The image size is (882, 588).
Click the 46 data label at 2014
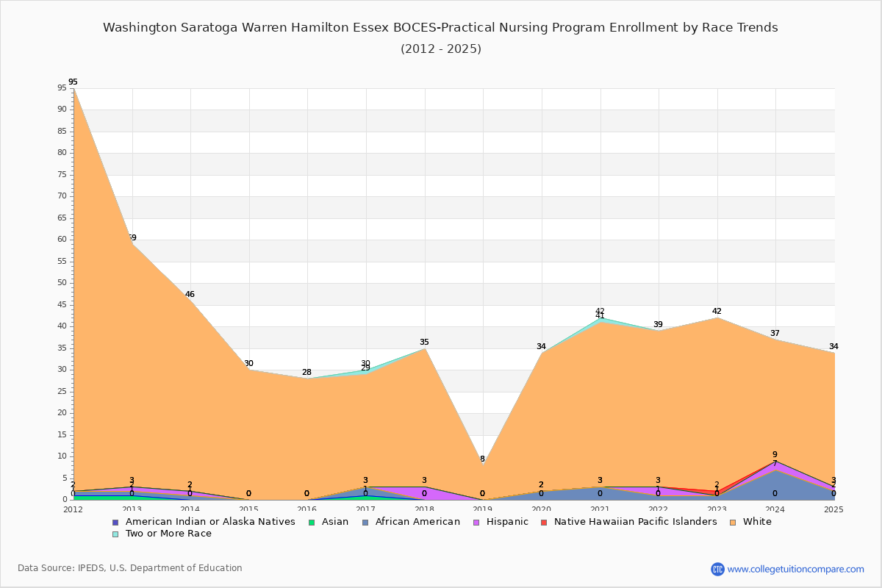pos(190,295)
